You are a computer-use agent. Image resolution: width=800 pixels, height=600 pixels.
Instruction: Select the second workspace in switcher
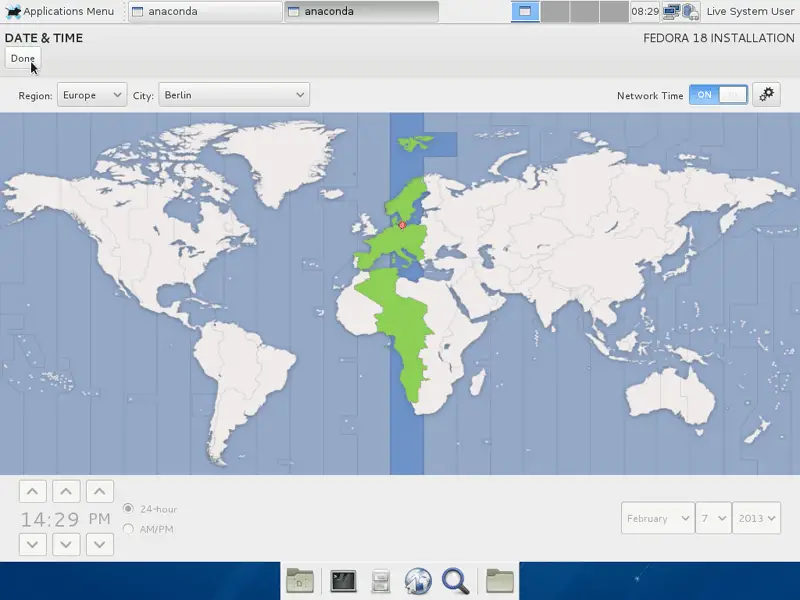(555, 11)
